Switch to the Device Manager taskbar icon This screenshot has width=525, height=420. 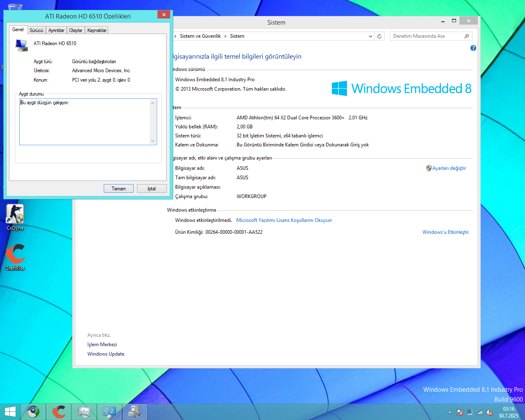point(135,412)
